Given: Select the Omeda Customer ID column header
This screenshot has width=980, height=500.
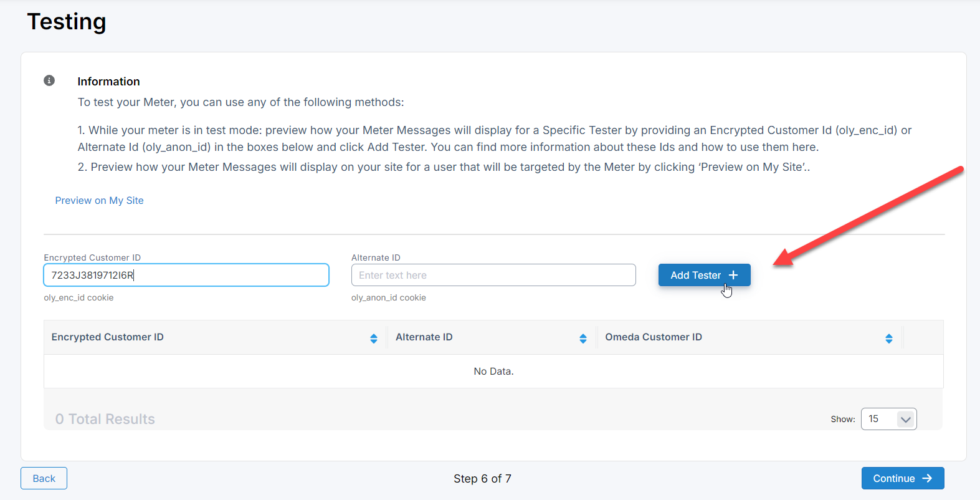Looking at the screenshot, I should tap(654, 337).
